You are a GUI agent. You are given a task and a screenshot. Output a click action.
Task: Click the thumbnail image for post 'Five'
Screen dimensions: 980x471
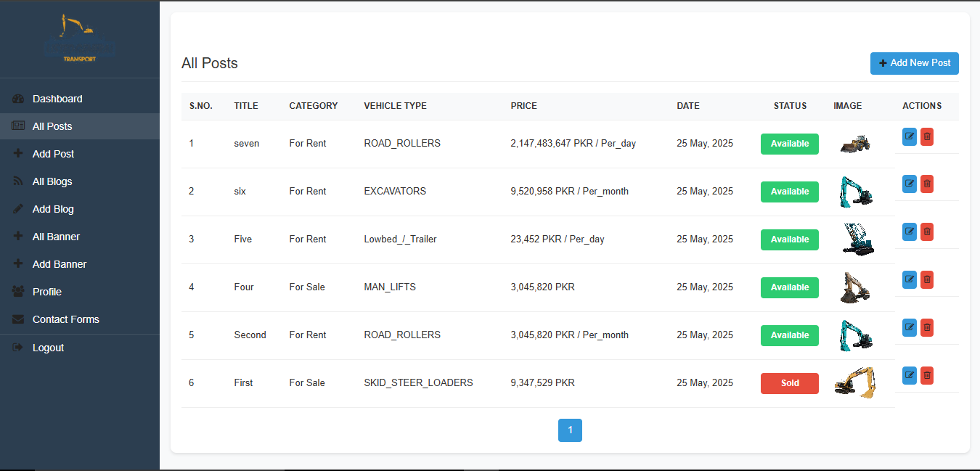[x=858, y=239]
